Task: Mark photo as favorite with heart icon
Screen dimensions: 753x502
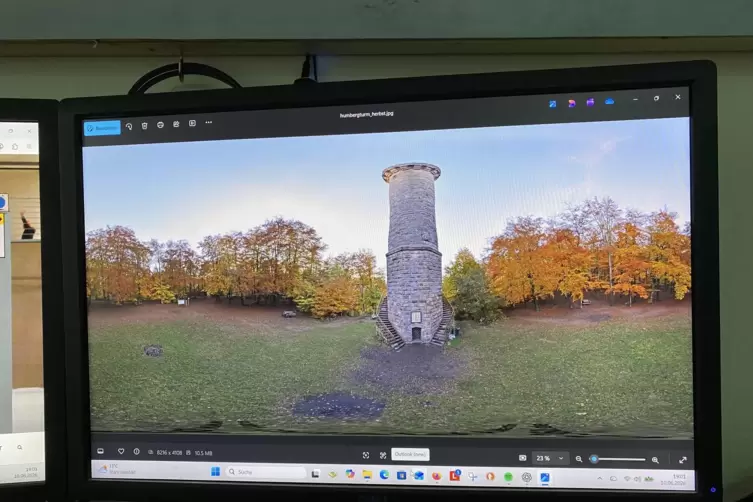Action: point(121,451)
